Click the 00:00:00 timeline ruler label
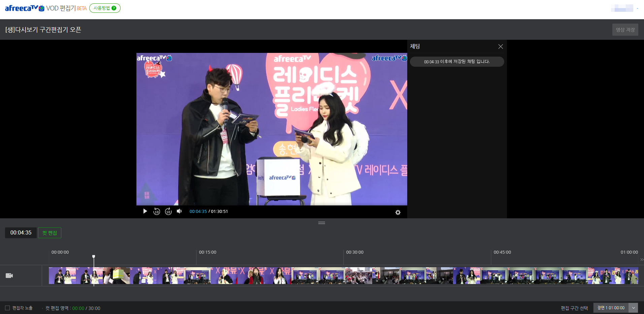644x314 pixels. tap(60, 252)
